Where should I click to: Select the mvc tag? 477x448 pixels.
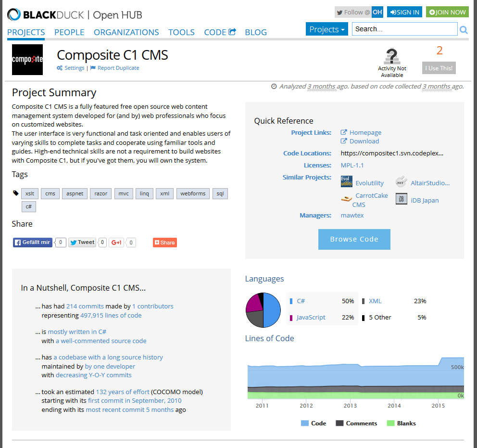point(124,193)
